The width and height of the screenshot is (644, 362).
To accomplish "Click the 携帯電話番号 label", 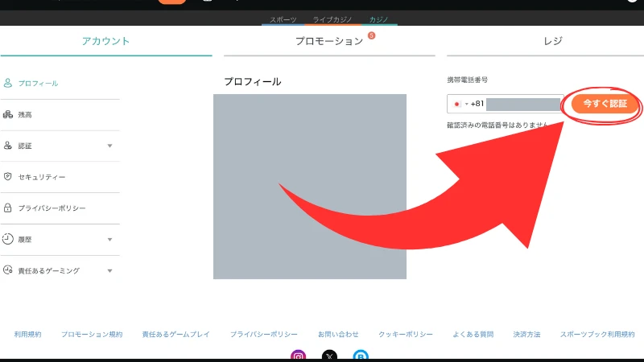I will (x=468, y=80).
